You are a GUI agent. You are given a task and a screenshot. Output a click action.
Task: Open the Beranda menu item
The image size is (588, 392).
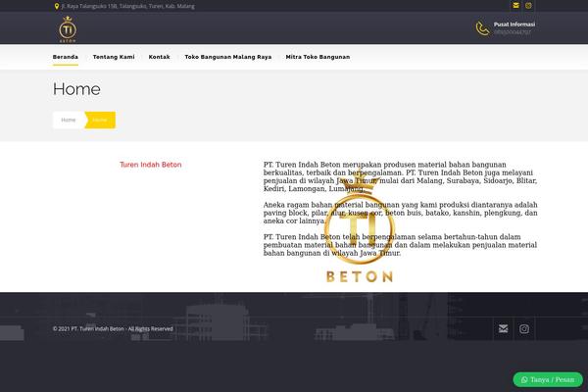pyautogui.click(x=66, y=57)
